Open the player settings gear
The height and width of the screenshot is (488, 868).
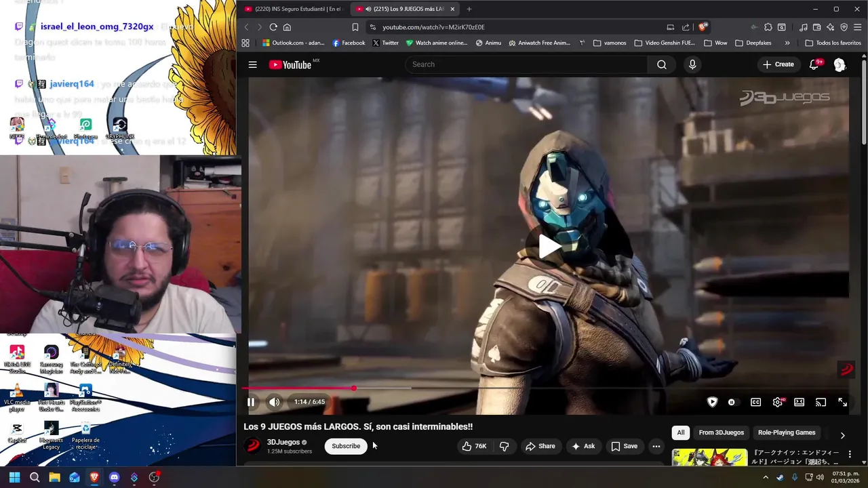coord(778,402)
